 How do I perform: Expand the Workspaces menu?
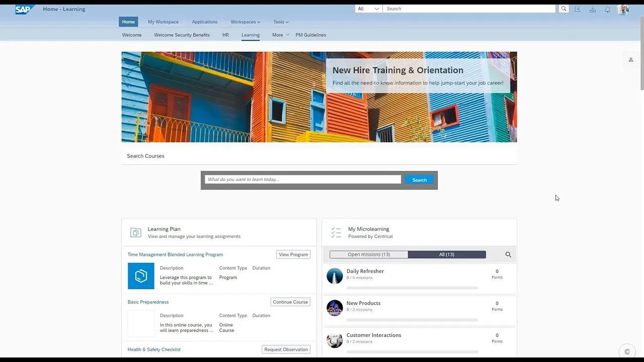246,22
